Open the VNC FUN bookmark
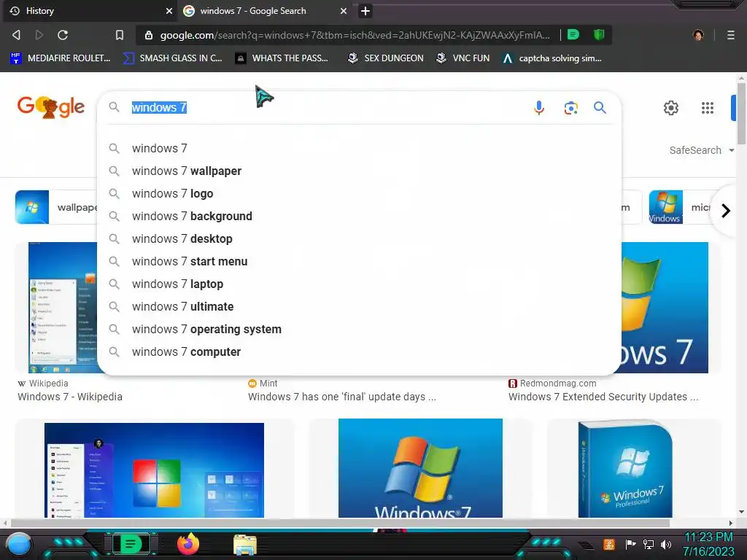The width and height of the screenshot is (747, 560). (x=463, y=58)
